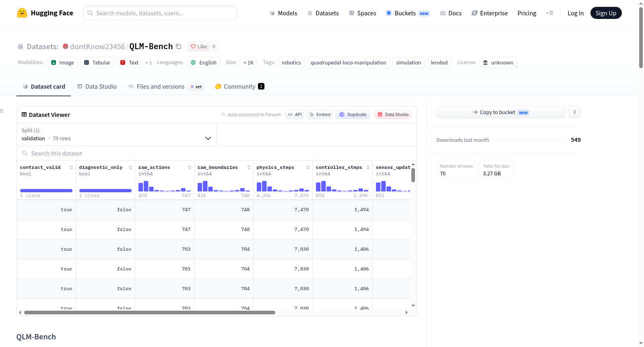The height and width of the screenshot is (347, 644).
Task: Sort the contract_valid column
Action: click(x=71, y=167)
